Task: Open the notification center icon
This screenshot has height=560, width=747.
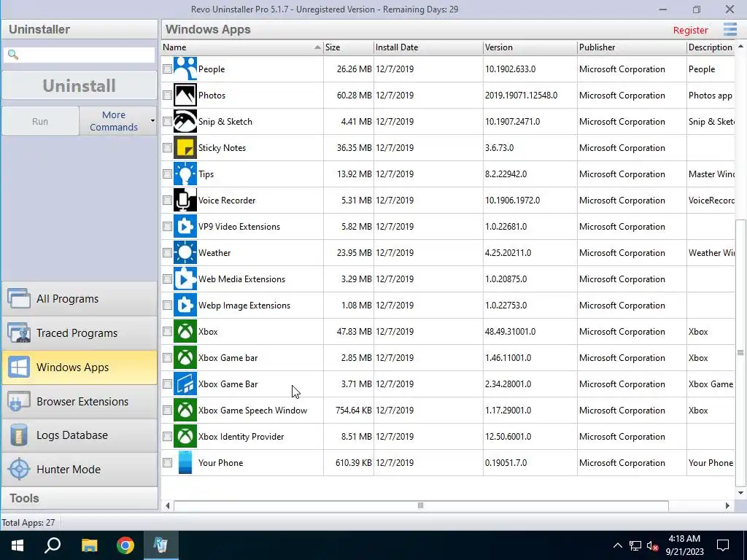Action: pyautogui.click(x=723, y=545)
